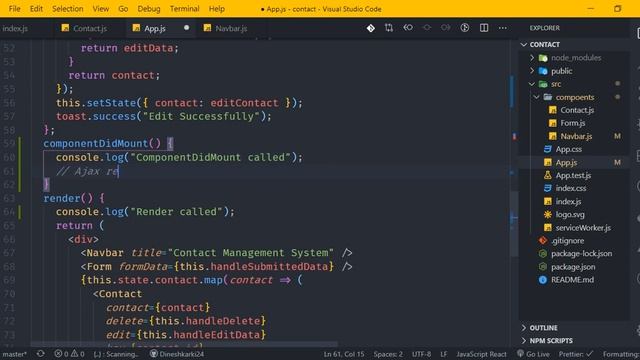This screenshot has width=640, height=360.
Task: Click the logo.svg file icon
Action: click(548, 214)
